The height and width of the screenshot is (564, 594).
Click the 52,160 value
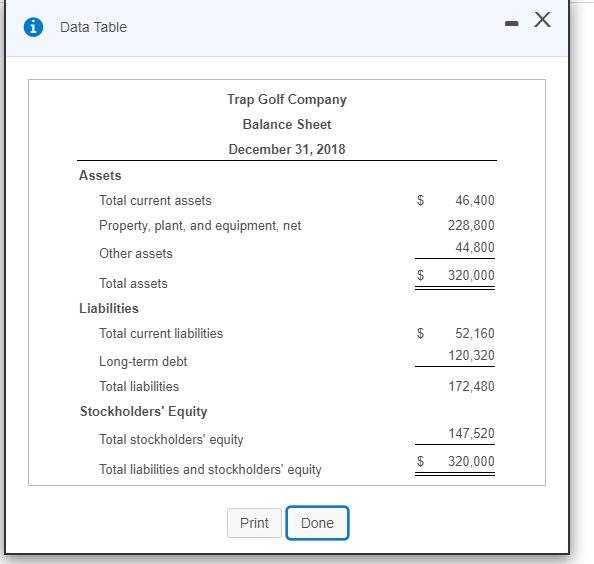(x=475, y=333)
